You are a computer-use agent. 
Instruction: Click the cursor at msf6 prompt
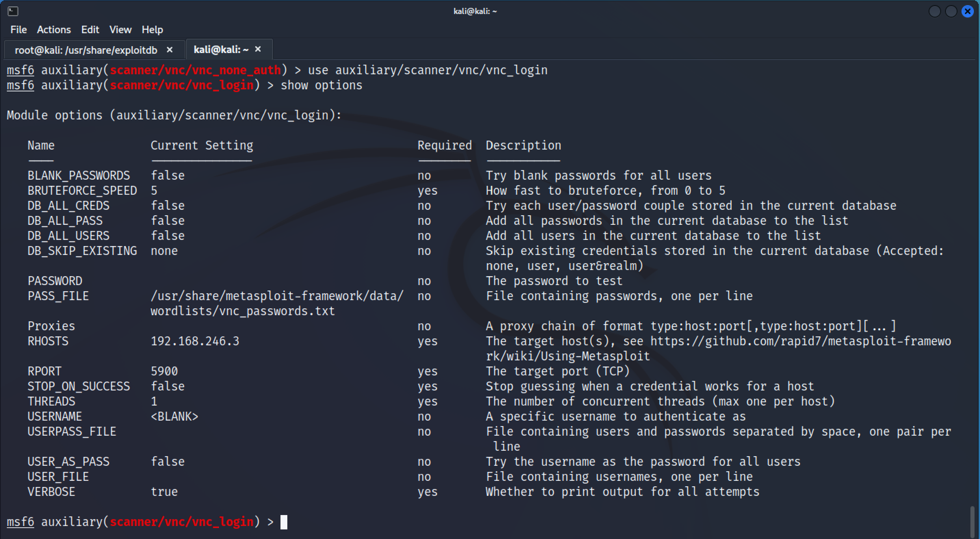(x=284, y=522)
